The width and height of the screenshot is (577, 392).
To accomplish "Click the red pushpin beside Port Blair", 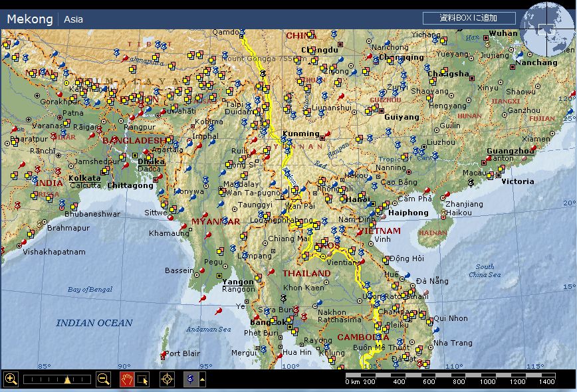I will 163,355.
